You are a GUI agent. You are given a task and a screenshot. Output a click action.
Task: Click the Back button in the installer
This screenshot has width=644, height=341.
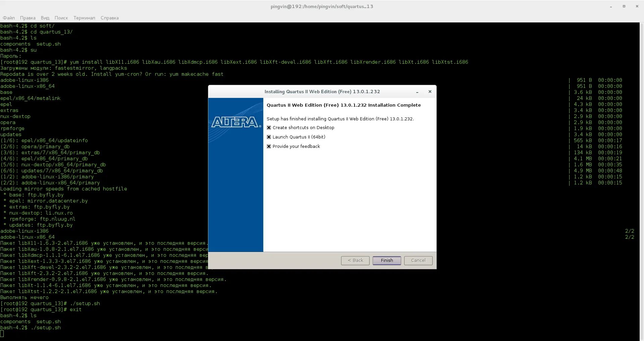pos(355,261)
